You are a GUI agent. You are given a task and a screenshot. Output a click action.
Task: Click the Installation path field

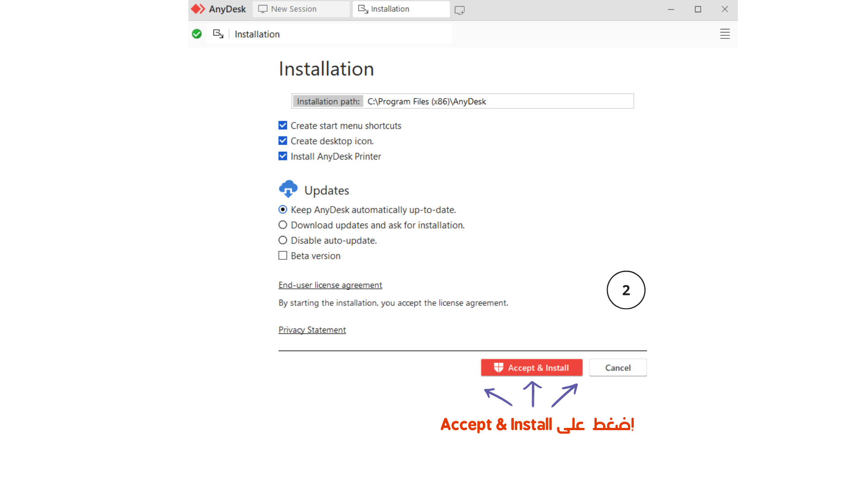click(x=462, y=101)
